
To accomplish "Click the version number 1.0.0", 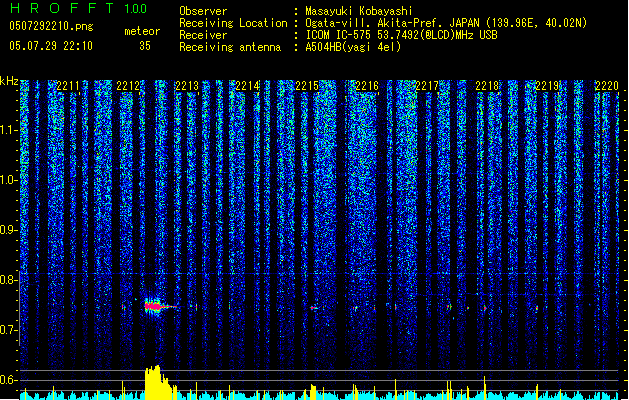I will 135,9.
